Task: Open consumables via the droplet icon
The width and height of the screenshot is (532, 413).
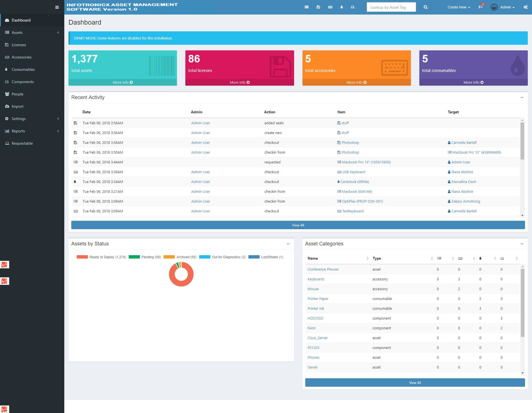Action: pyautogui.click(x=341, y=7)
